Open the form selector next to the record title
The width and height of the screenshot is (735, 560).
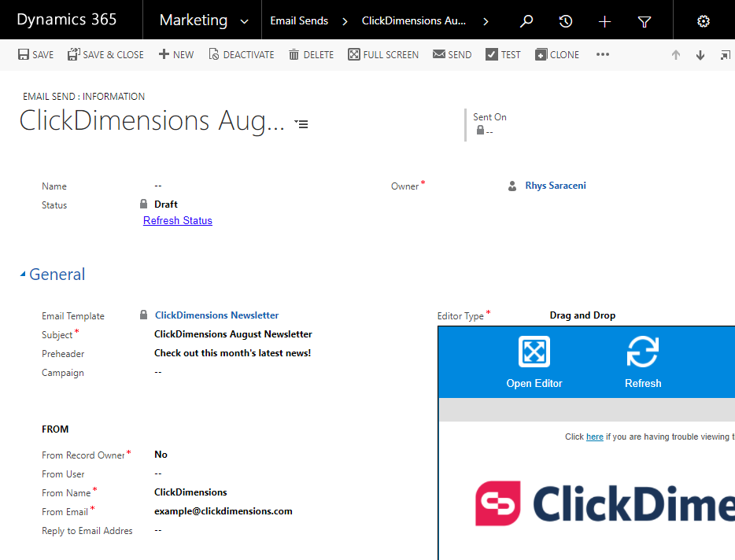[x=301, y=124]
